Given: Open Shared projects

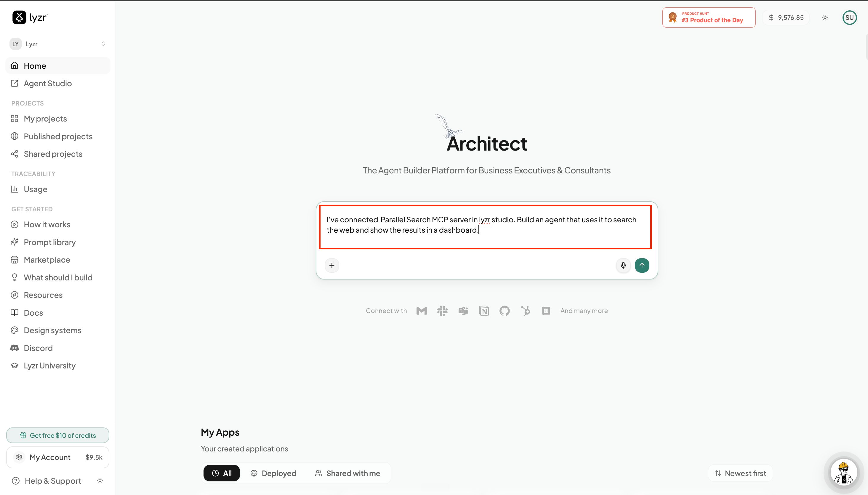Looking at the screenshot, I should 58,154.
